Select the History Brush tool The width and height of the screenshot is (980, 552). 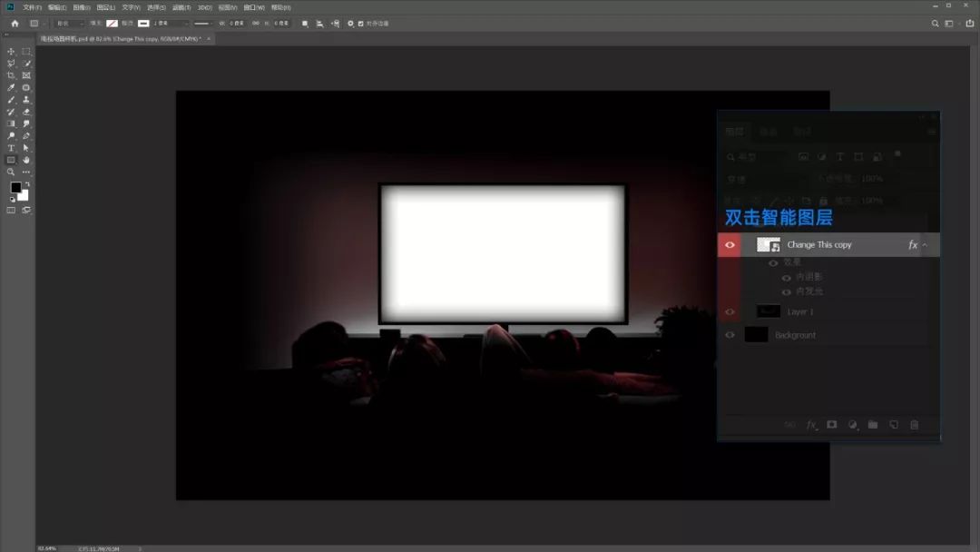click(11, 112)
